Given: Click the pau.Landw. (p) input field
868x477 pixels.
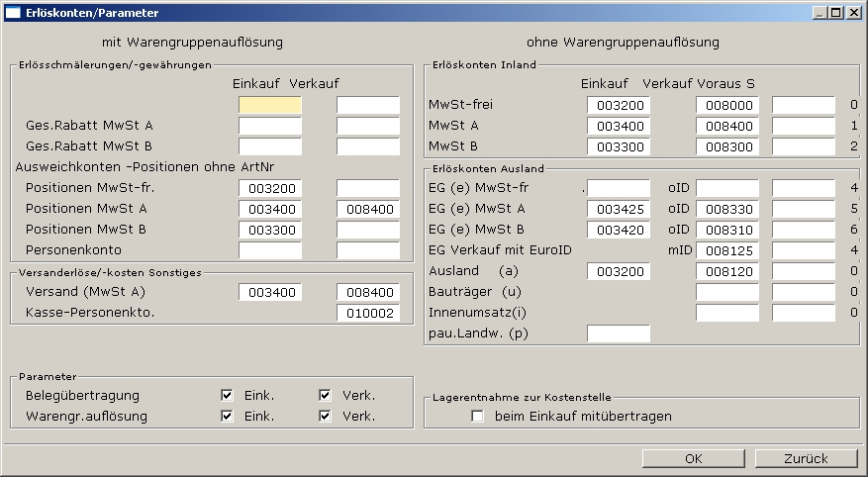Looking at the screenshot, I should (618, 334).
